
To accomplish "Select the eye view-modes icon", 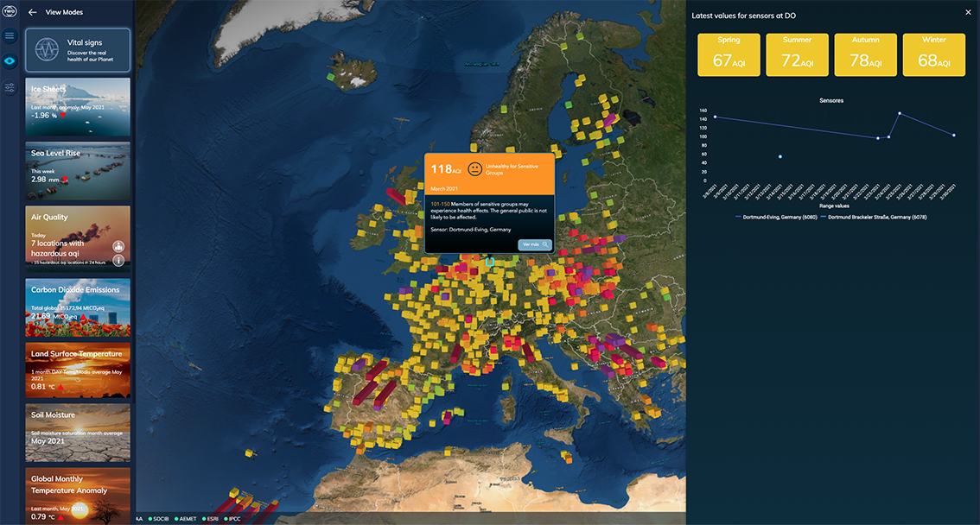I will point(10,61).
